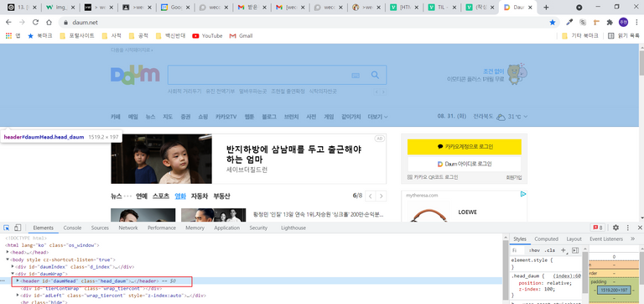Open the 포털사이트 bookmark folder
The image size is (644, 304).
tap(77, 36)
